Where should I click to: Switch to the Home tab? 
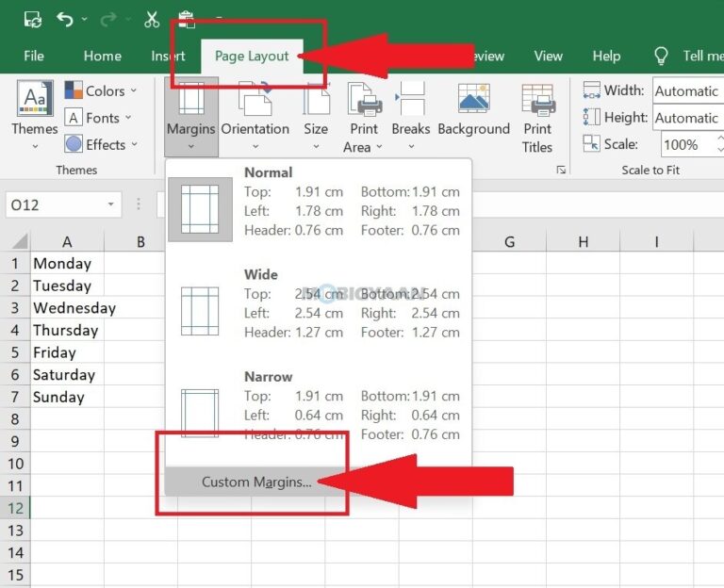point(103,56)
